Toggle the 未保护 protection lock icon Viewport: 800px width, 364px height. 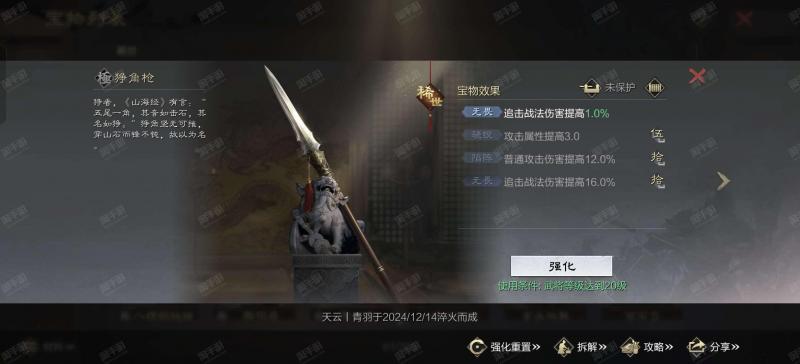(591, 88)
